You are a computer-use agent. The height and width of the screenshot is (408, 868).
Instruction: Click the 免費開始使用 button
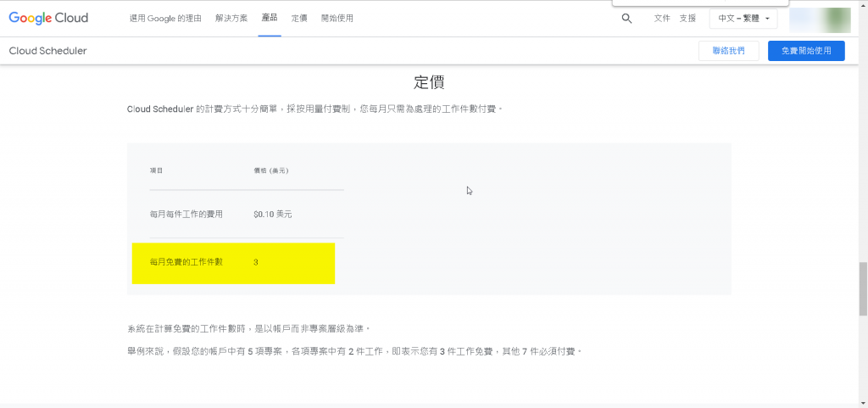pos(806,51)
